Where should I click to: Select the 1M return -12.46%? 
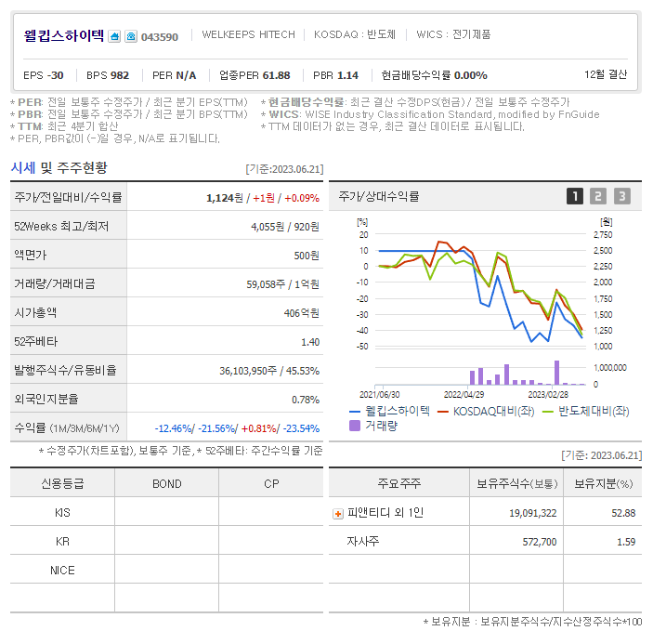[174, 428]
